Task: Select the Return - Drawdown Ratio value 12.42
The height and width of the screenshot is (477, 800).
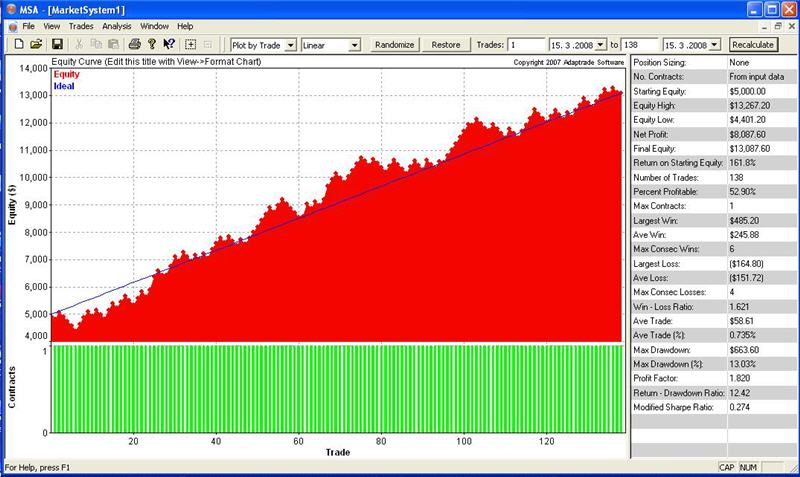Action: click(x=739, y=393)
